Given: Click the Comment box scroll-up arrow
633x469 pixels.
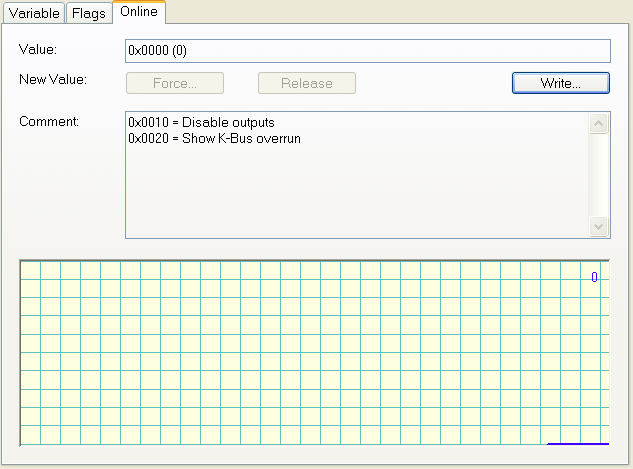Looking at the screenshot, I should [599, 124].
